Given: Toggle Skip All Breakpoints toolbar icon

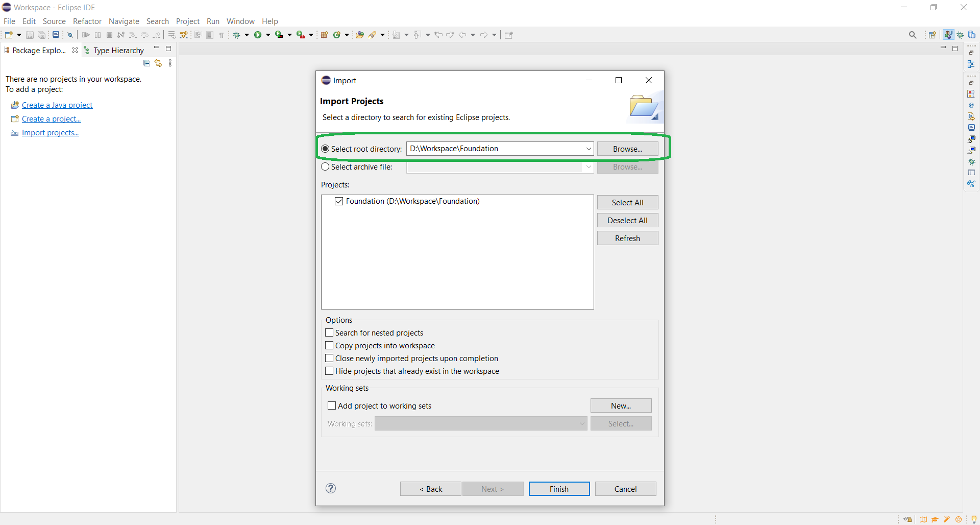Looking at the screenshot, I should tap(70, 35).
